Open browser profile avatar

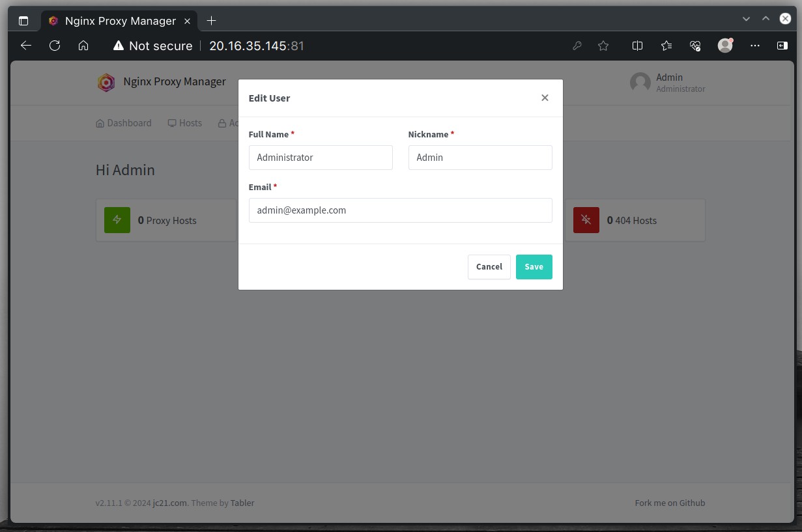click(x=725, y=46)
